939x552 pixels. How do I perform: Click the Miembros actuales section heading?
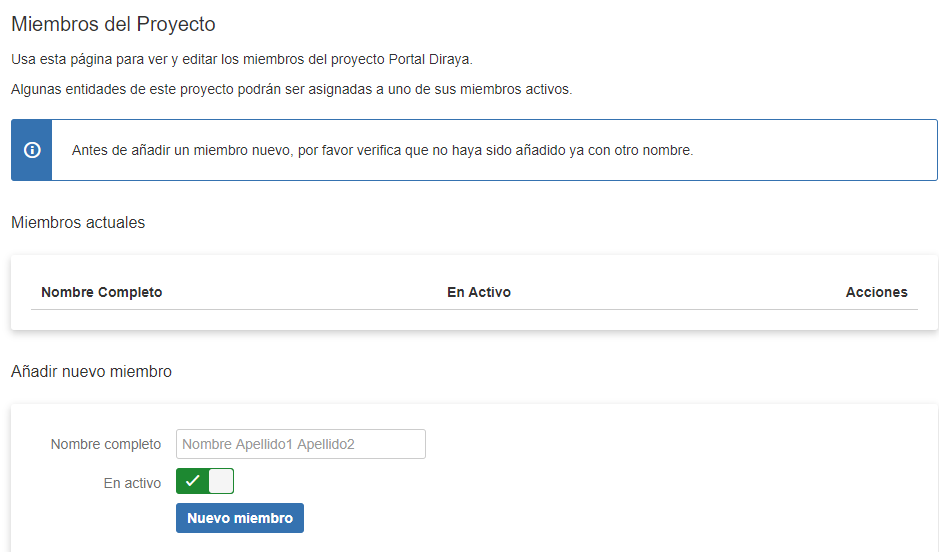(78, 223)
